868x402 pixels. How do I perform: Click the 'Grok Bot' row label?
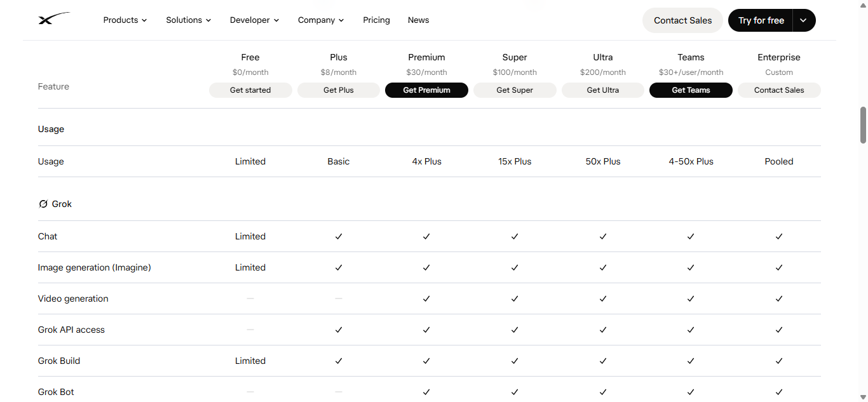pyautogui.click(x=56, y=392)
